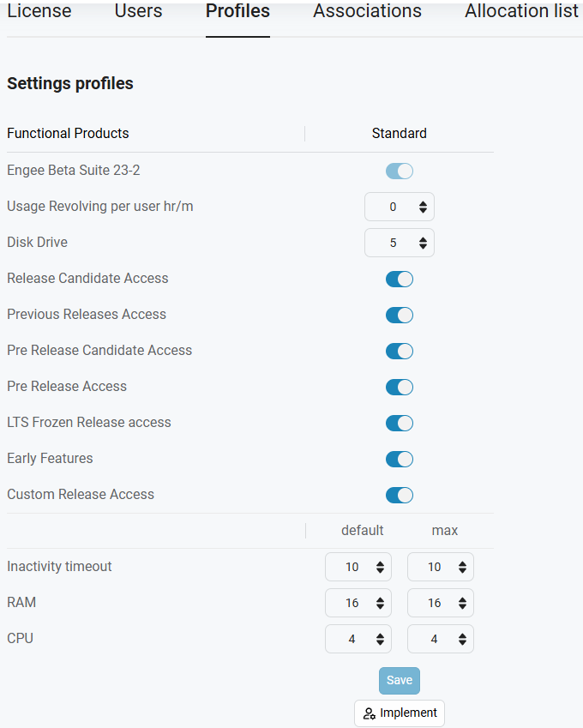
Task: Change Inactivity timeout default stepper arrows
Action: point(380,567)
